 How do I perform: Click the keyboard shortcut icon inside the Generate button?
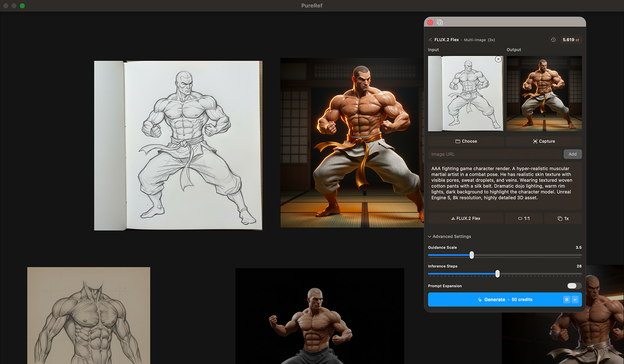[567, 300]
